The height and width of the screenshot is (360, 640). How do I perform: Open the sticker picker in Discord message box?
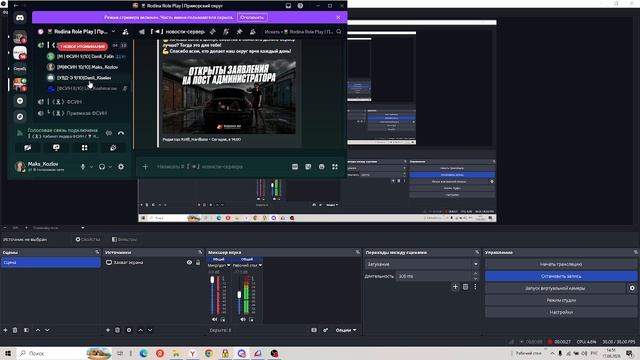click(x=308, y=167)
